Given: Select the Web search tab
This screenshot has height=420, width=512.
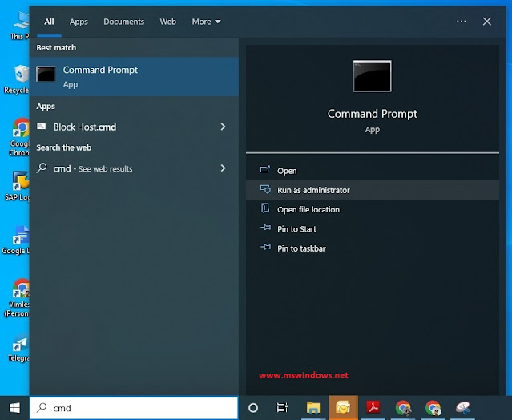Looking at the screenshot, I should [167, 22].
